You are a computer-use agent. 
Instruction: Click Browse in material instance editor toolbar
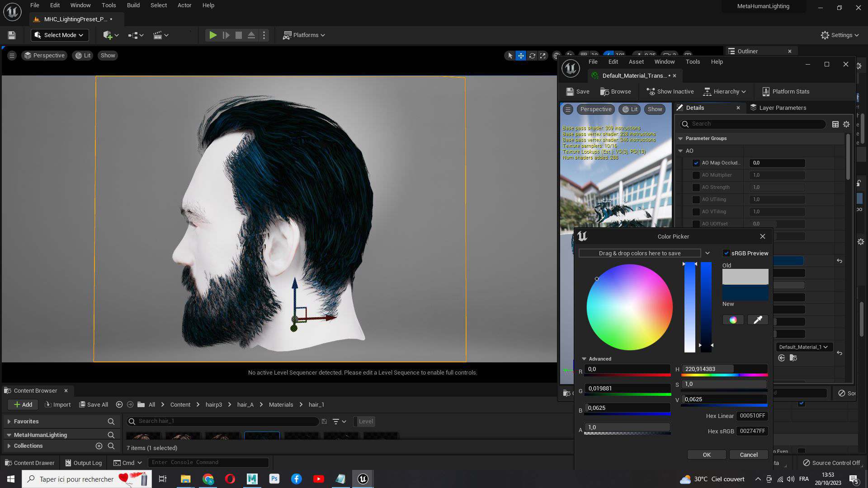(x=615, y=92)
